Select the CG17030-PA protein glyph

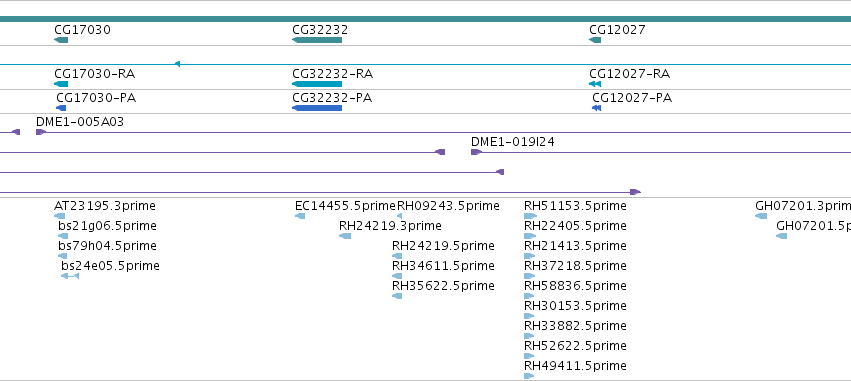click(x=61, y=108)
